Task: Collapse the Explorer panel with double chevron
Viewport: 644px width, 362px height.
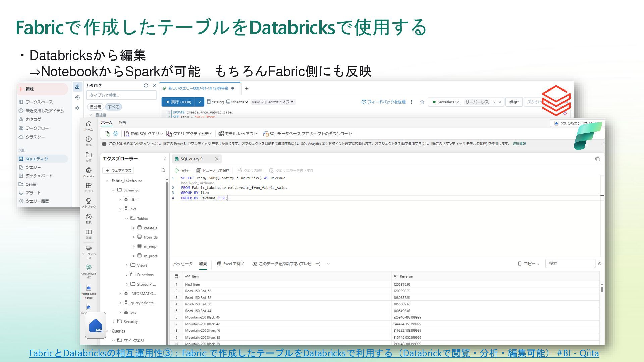Action: point(165,158)
